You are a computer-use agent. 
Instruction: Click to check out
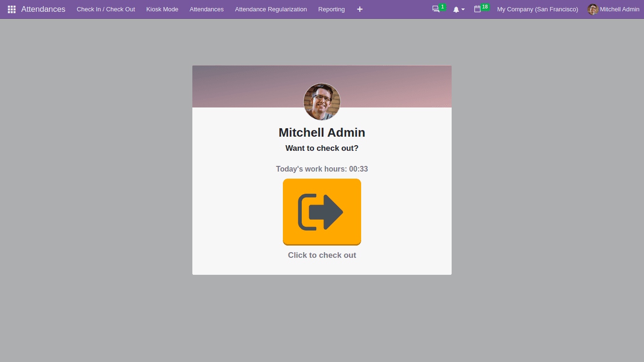point(322,255)
